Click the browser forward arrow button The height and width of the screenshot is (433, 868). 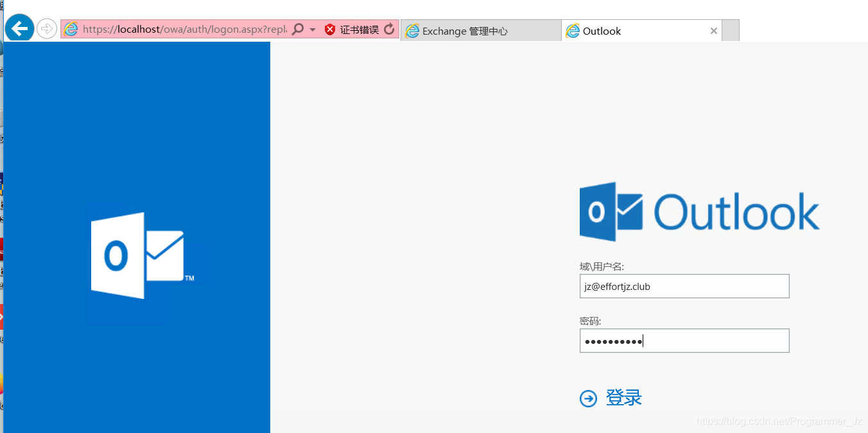47,29
